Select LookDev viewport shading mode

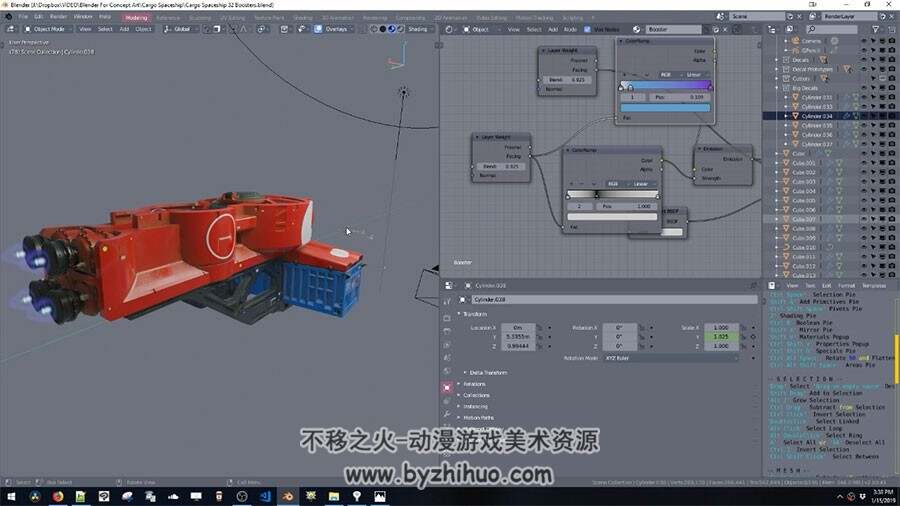click(x=391, y=29)
